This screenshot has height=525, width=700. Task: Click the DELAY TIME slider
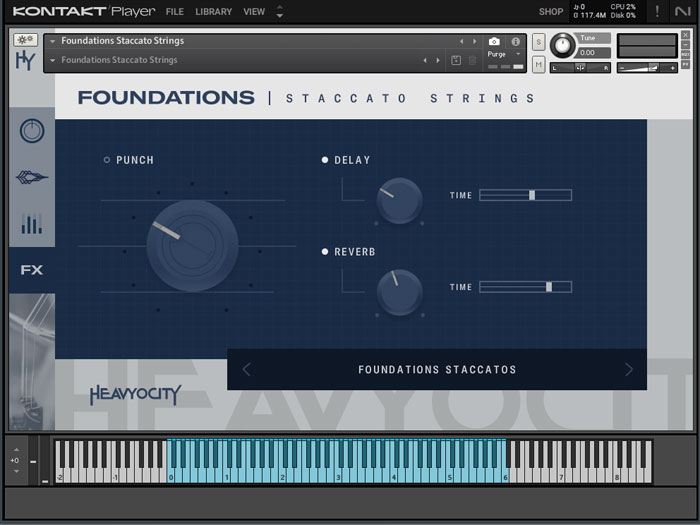[525, 195]
